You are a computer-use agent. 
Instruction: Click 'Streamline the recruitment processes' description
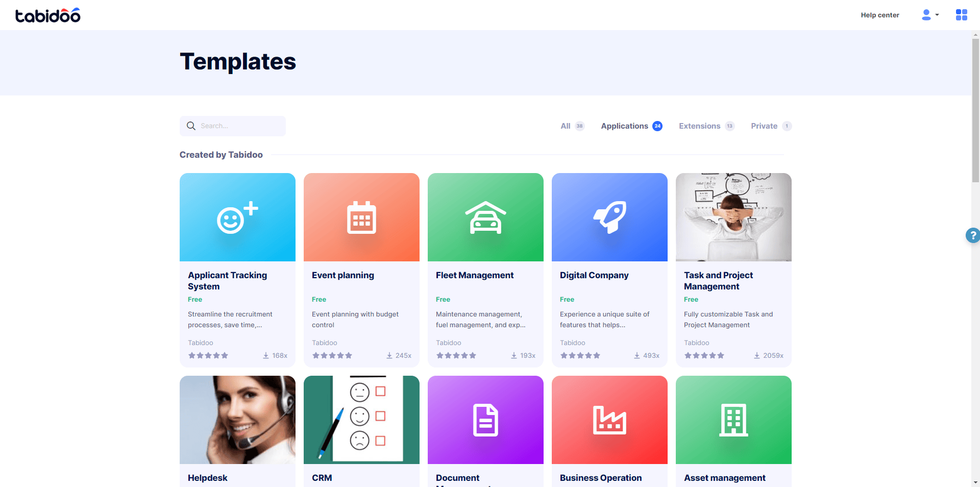pos(230,320)
